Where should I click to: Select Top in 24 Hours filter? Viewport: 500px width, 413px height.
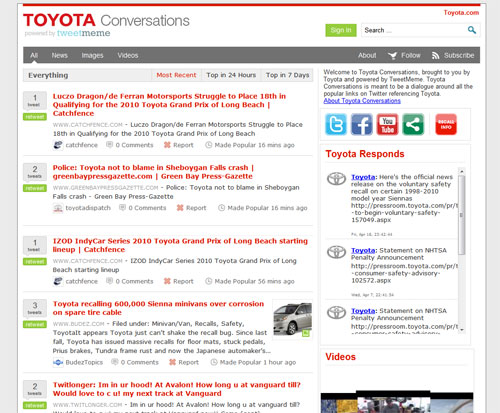(231, 75)
